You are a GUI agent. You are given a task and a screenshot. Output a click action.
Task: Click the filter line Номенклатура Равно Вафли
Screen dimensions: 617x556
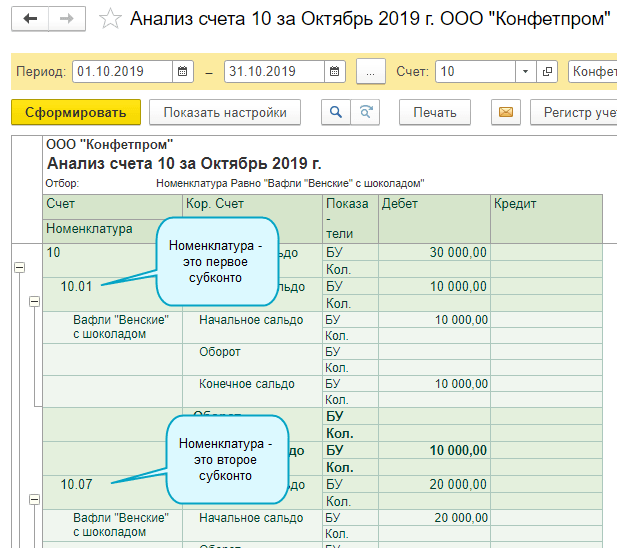pyautogui.click(x=290, y=183)
